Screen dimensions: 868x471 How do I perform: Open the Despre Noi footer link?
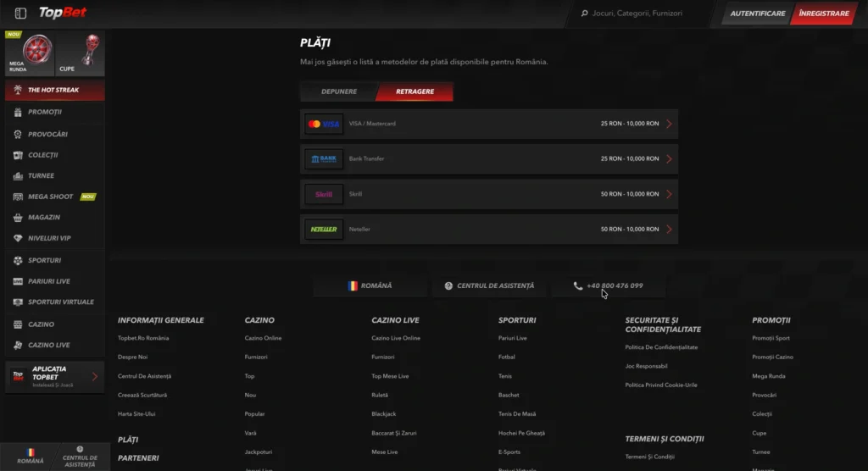[132, 357]
